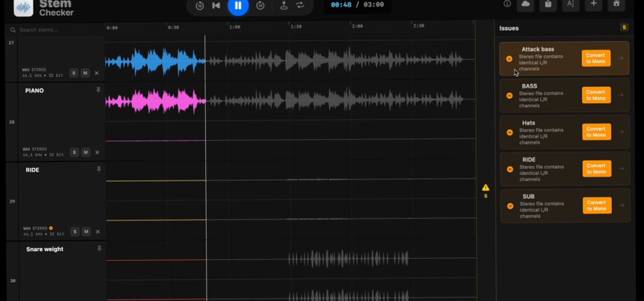Open the RIDE issue arrow
644x301 pixels.
click(x=621, y=169)
